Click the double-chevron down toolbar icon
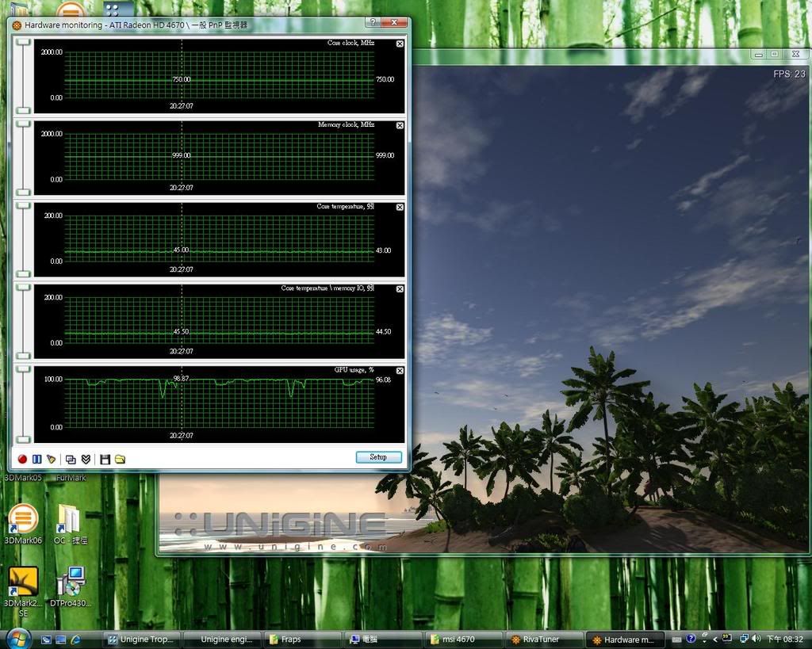This screenshot has height=649, width=812. point(86,459)
